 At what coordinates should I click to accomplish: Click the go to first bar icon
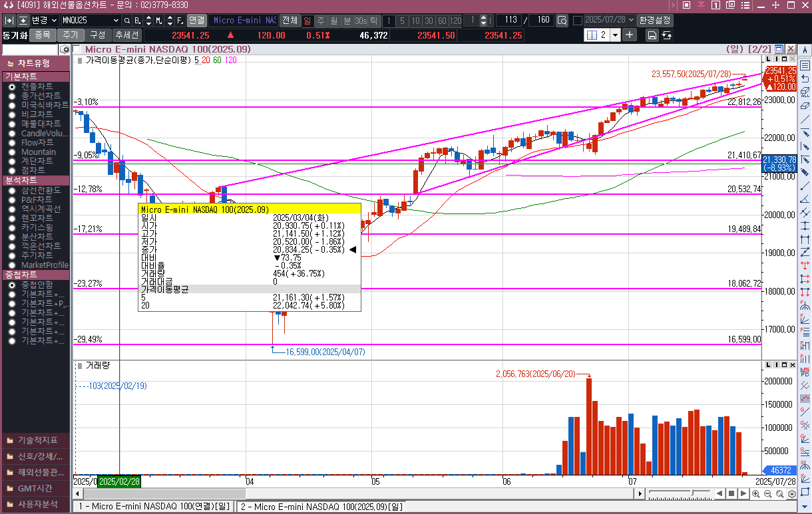(x=9, y=20)
